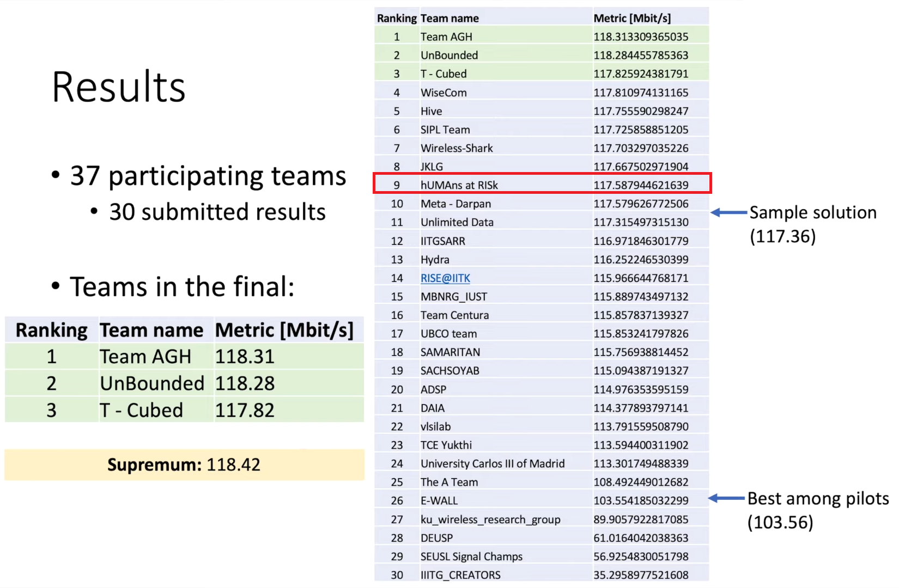Screen dimensions: 899x588
Task: Click the IIITG_CREATORS last row
Action: click(x=542, y=574)
